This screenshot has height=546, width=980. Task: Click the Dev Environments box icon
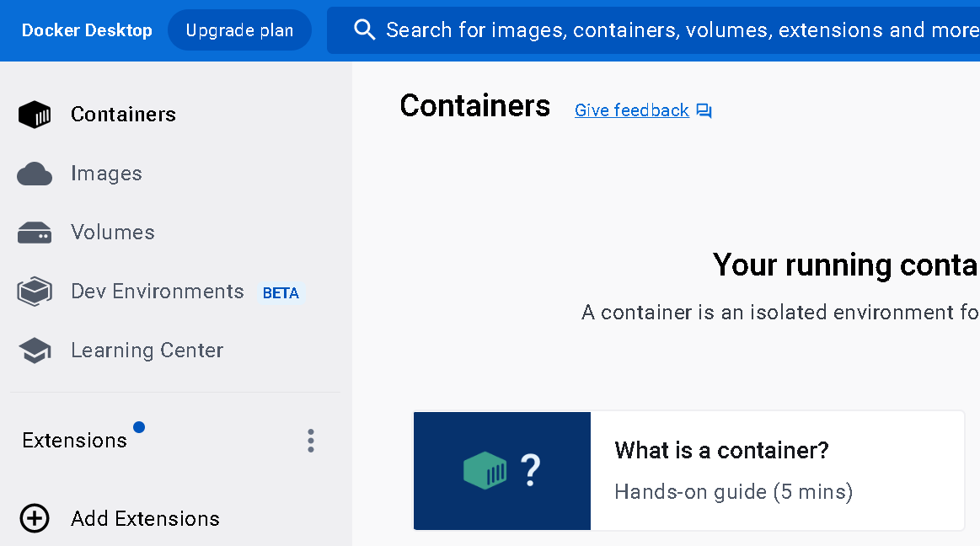(x=35, y=292)
